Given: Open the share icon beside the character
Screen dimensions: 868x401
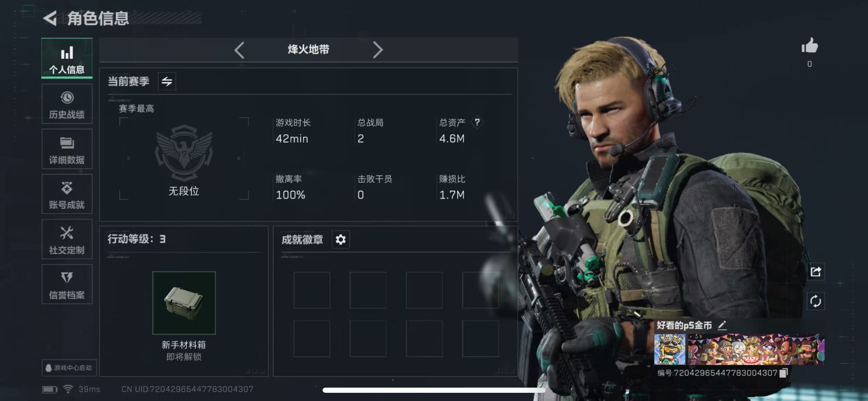Looking at the screenshot, I should coord(816,272).
